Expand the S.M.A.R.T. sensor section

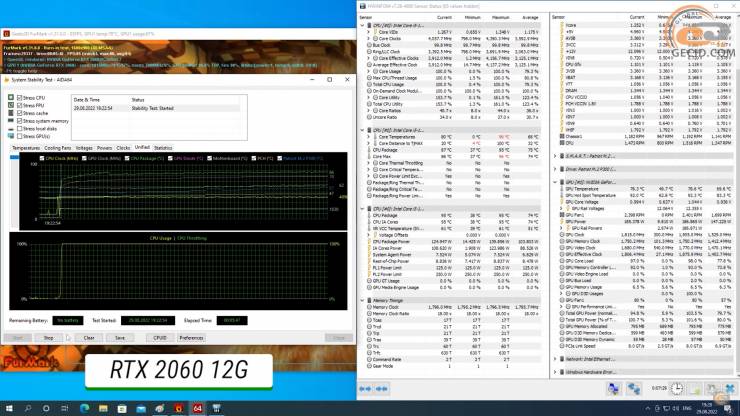555,156
